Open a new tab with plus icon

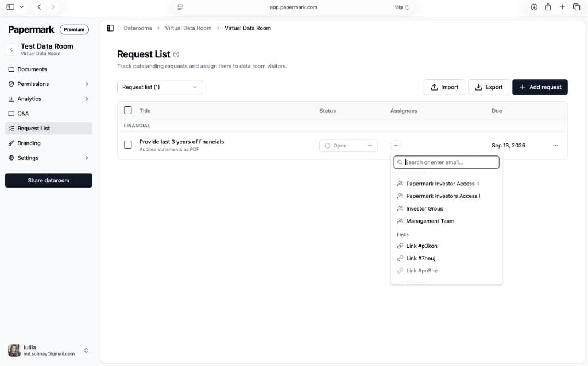(x=562, y=7)
